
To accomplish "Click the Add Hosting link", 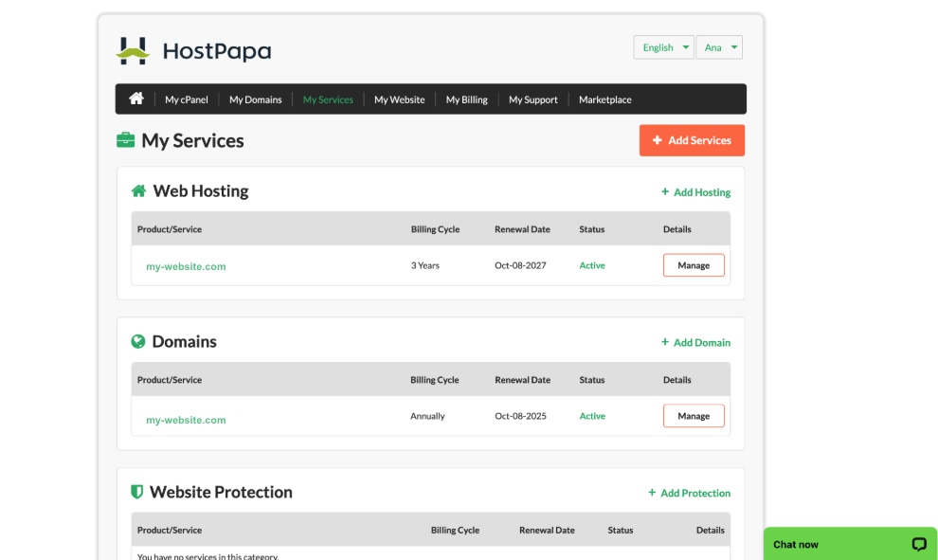I will [695, 192].
